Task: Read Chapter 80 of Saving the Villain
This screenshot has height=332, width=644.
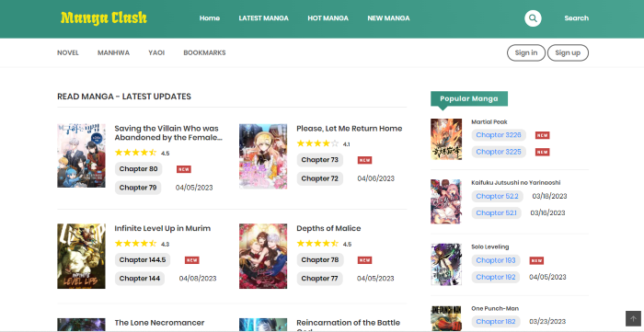Action: (138, 169)
